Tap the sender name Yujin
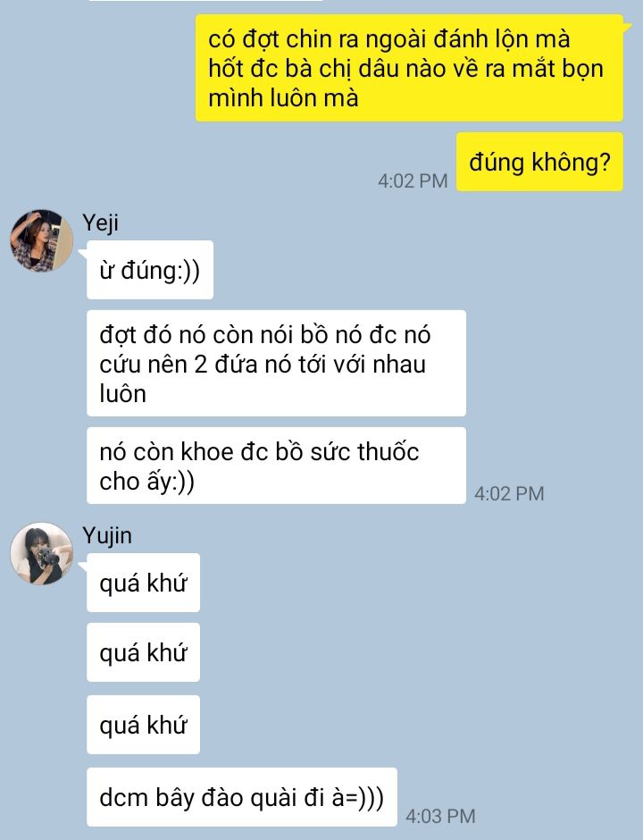This screenshot has height=840, width=643. (107, 535)
